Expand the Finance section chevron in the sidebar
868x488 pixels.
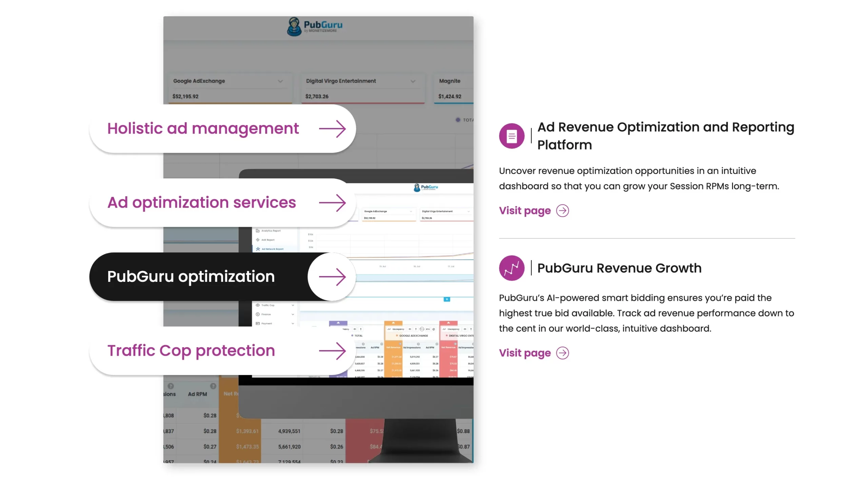coord(293,314)
